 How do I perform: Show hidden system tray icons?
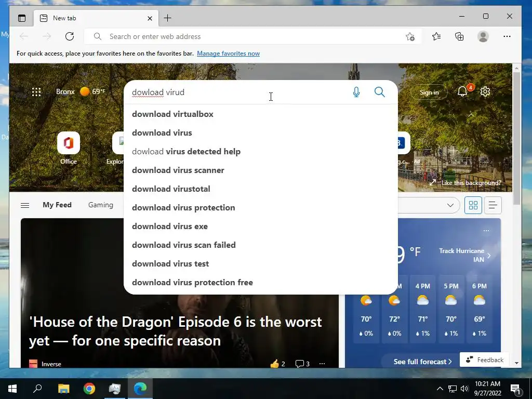(440, 389)
